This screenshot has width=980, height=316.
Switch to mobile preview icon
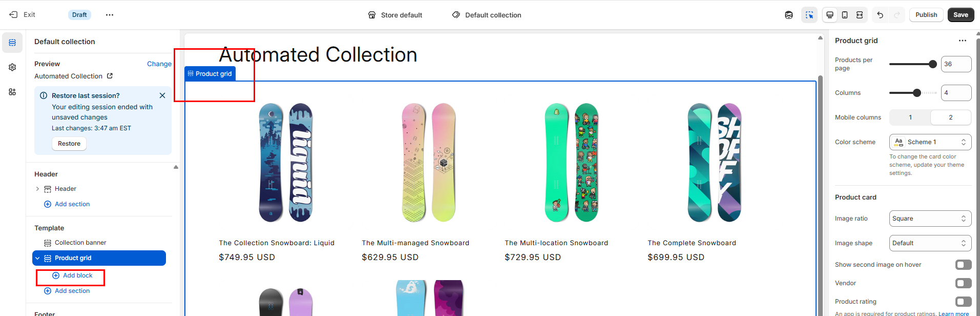(x=845, y=15)
